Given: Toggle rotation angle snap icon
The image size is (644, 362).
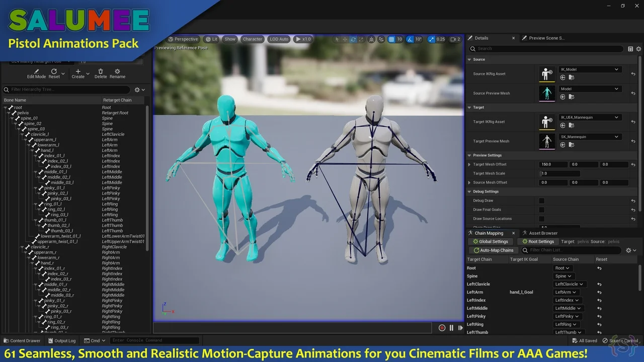Looking at the screenshot, I should point(410,39).
